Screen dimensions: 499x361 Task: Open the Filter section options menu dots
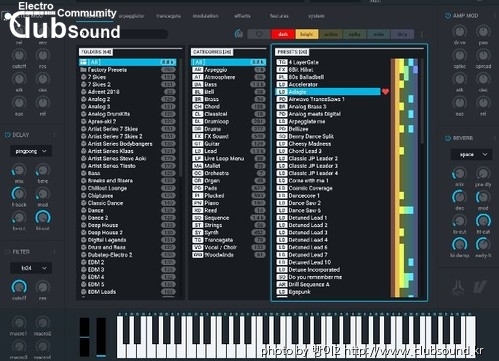(x=54, y=252)
